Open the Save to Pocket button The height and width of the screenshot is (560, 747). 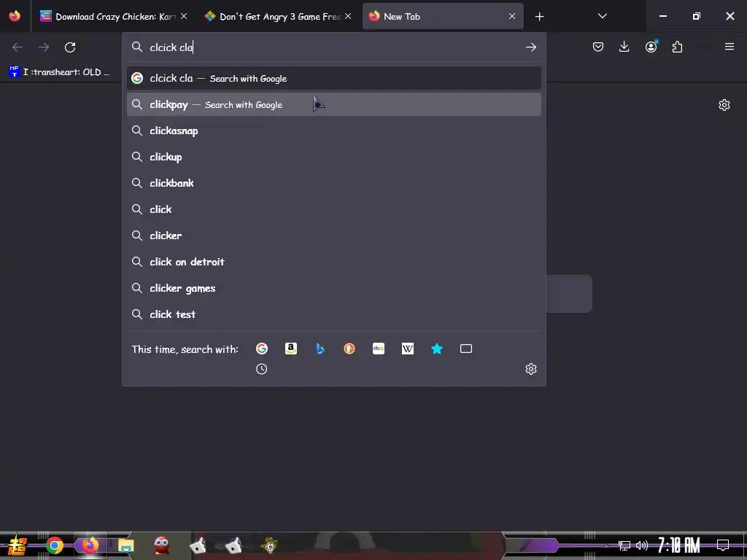[x=598, y=47]
